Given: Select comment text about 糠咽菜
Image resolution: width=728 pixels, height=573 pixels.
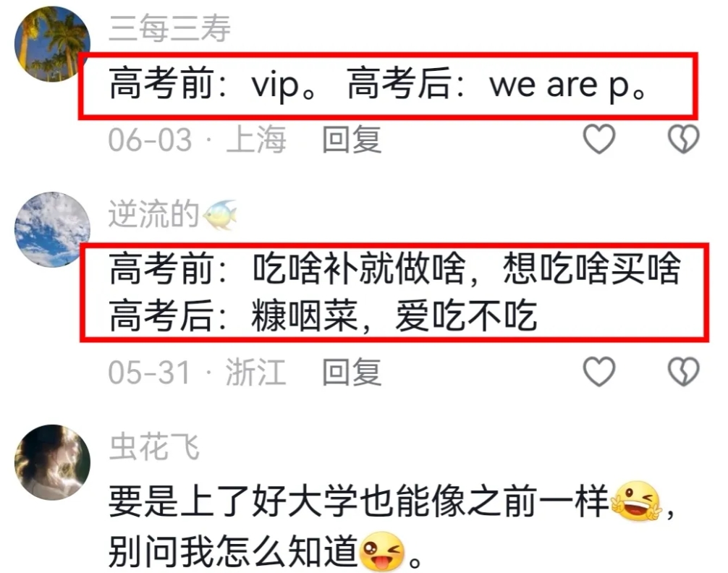Looking at the screenshot, I should coord(395,292).
